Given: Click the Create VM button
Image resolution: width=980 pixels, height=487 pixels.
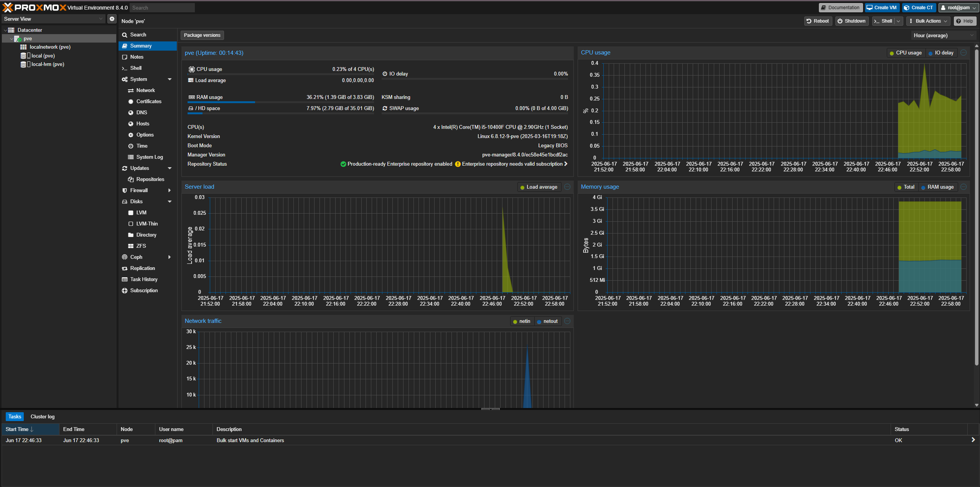Looking at the screenshot, I should coord(882,8).
